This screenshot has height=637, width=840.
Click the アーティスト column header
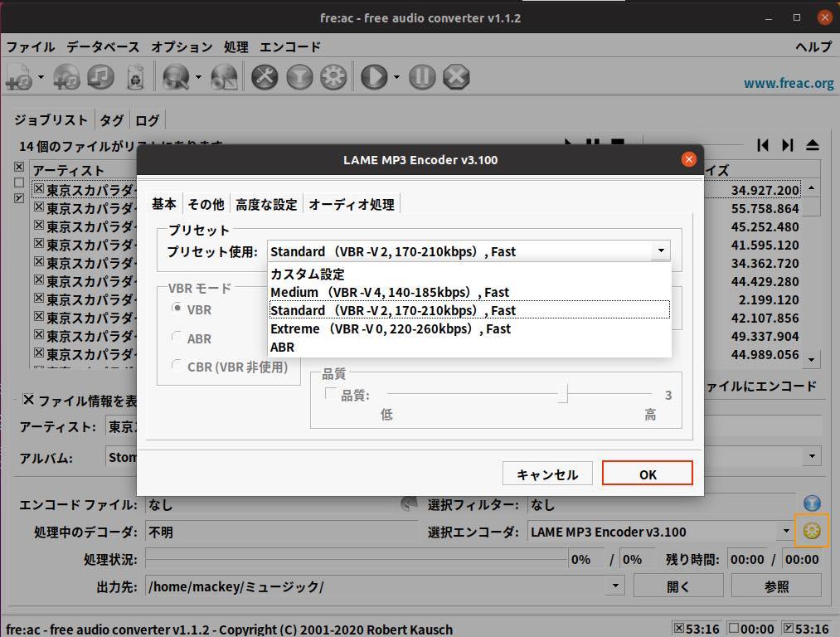[x=83, y=170]
